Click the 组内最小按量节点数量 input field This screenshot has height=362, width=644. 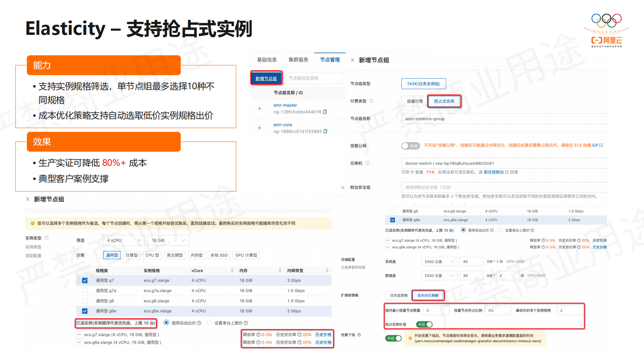(436, 311)
